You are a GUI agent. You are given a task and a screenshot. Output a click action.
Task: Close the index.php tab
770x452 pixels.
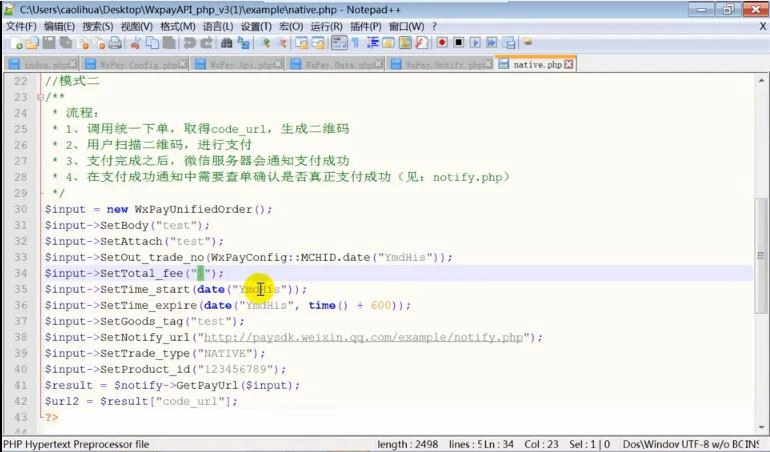pyautogui.click(x=73, y=64)
